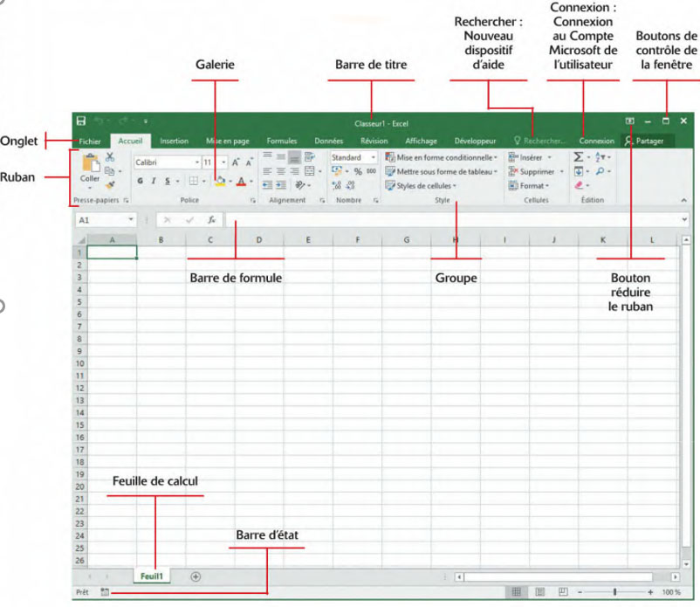This screenshot has width=700, height=607.
Task: Open Mise en forme conditionnelle dropdown
Action: [441, 157]
